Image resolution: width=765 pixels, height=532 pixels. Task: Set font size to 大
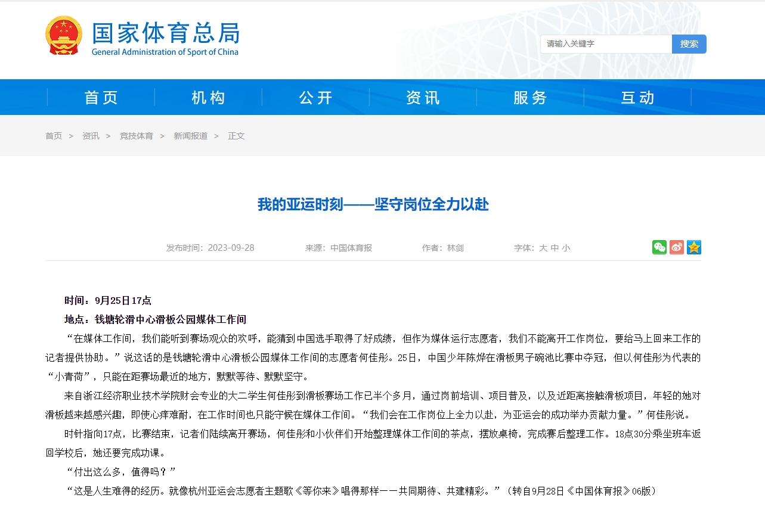pyautogui.click(x=543, y=248)
